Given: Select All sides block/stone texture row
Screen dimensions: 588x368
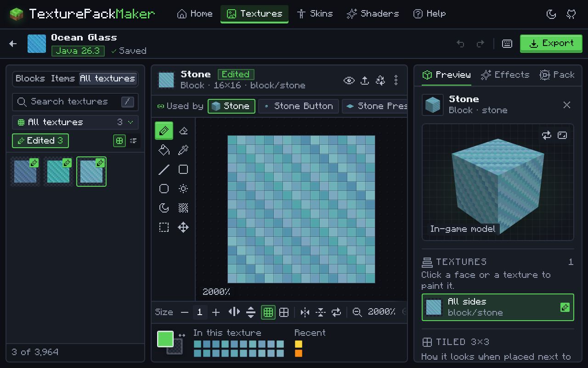Looking at the screenshot, I should pos(498,307).
